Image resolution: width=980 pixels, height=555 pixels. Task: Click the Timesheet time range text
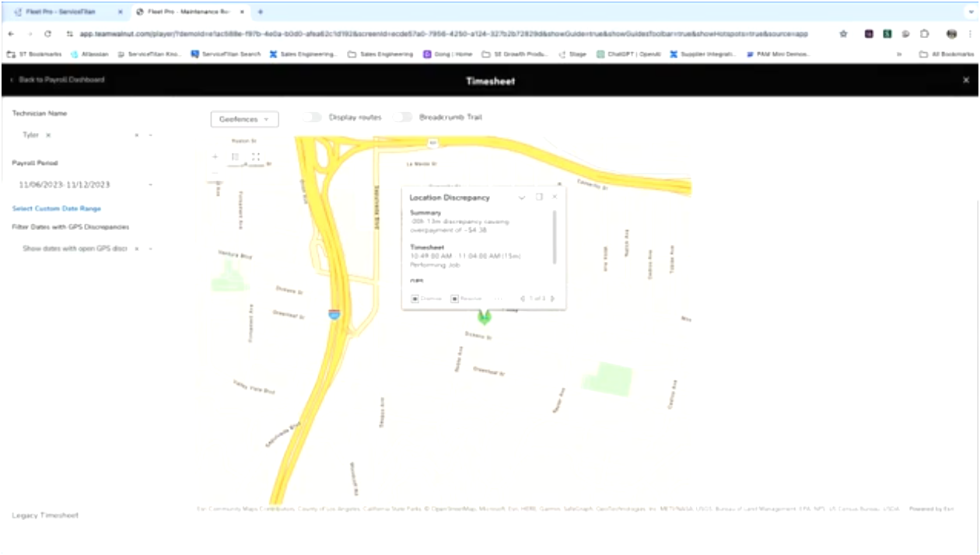465,256
